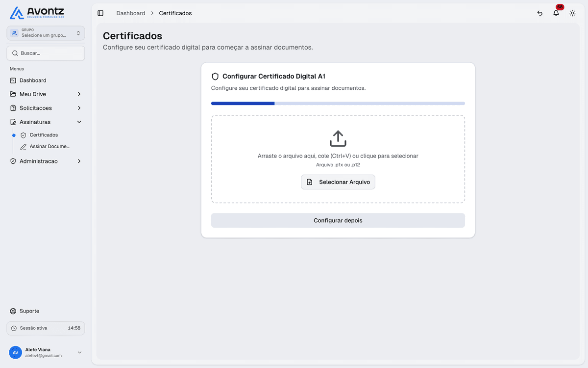The width and height of the screenshot is (588, 368).
Task: Open the Selecione um grupo dropdown
Action: point(46,32)
